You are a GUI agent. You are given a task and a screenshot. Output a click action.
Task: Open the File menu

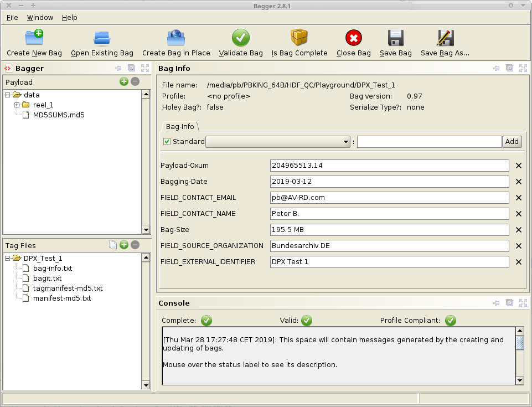pos(12,18)
